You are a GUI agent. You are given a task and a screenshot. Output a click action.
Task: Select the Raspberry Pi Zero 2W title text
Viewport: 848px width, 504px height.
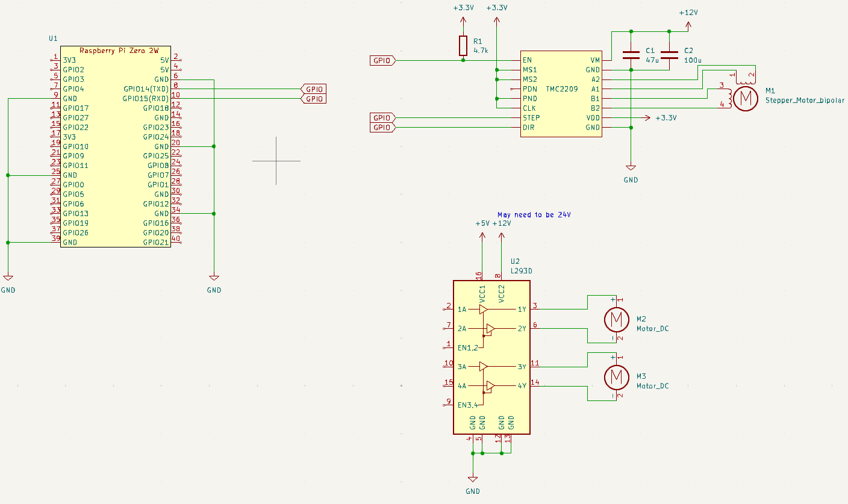point(114,51)
